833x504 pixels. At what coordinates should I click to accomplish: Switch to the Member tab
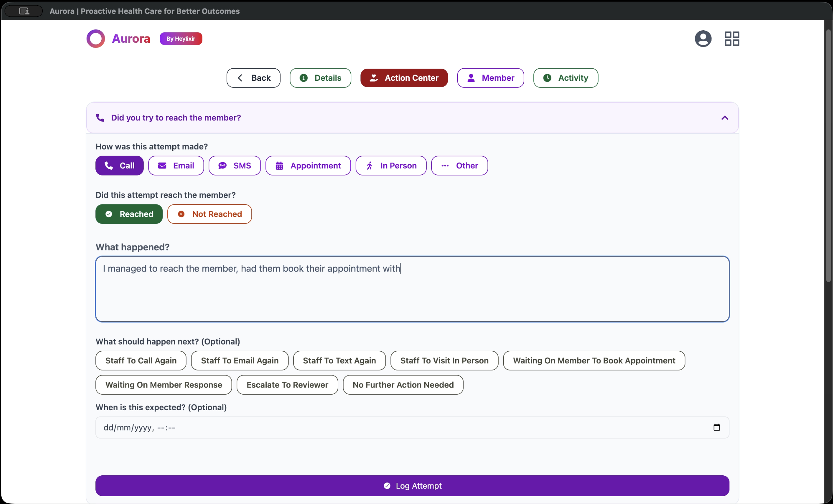490,78
